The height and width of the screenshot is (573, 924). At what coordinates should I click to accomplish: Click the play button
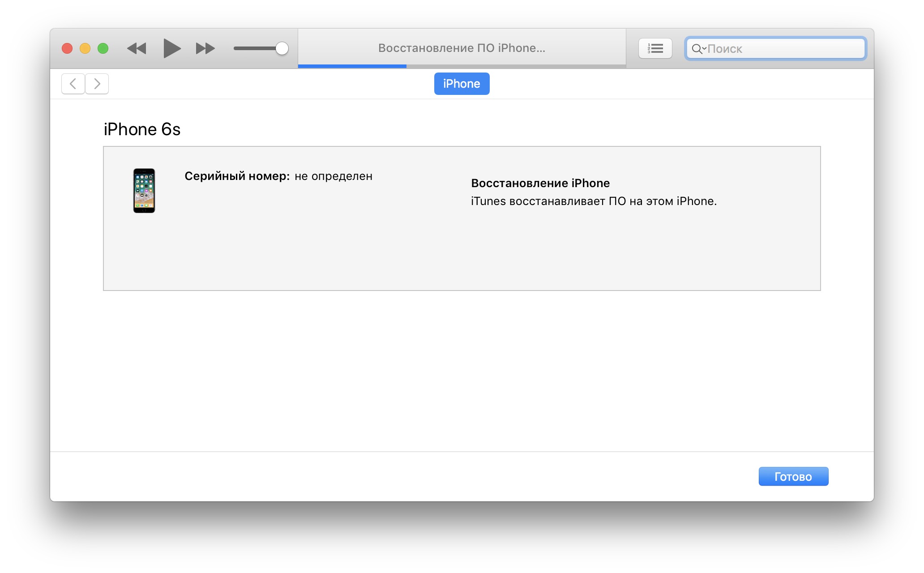coord(164,47)
